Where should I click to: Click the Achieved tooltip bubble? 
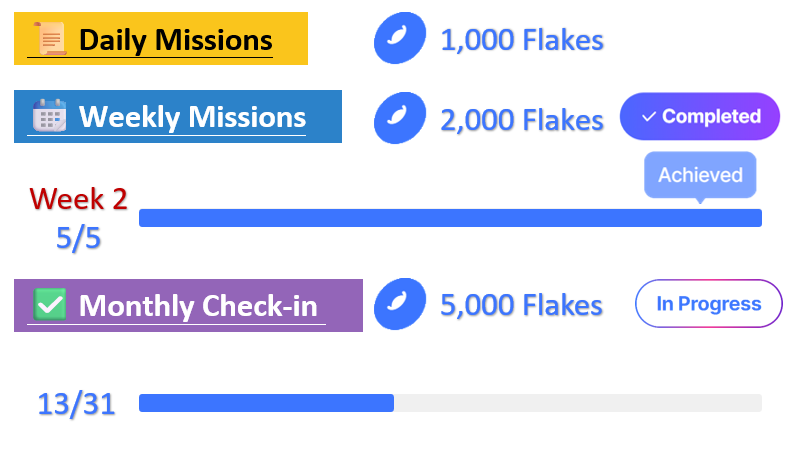700,175
